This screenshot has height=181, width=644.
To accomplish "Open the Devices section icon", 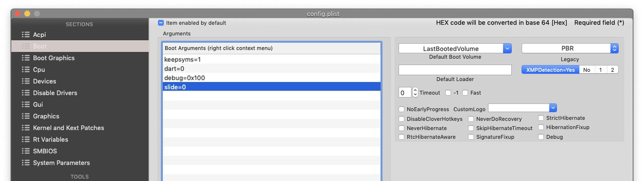I will point(26,81).
